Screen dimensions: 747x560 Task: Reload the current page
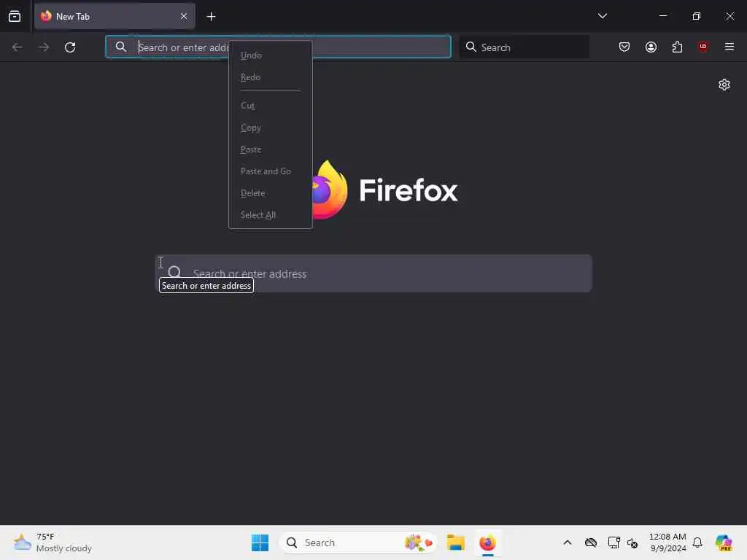tap(70, 47)
